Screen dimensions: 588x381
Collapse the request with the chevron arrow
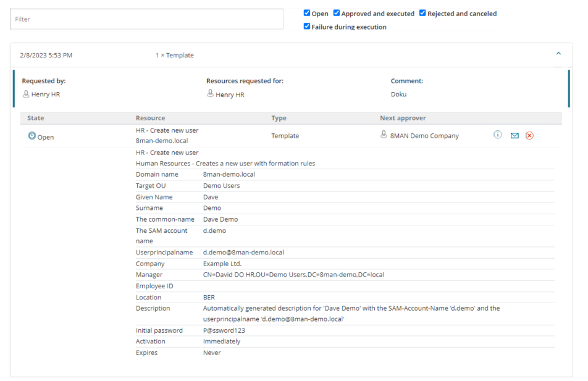click(x=558, y=54)
